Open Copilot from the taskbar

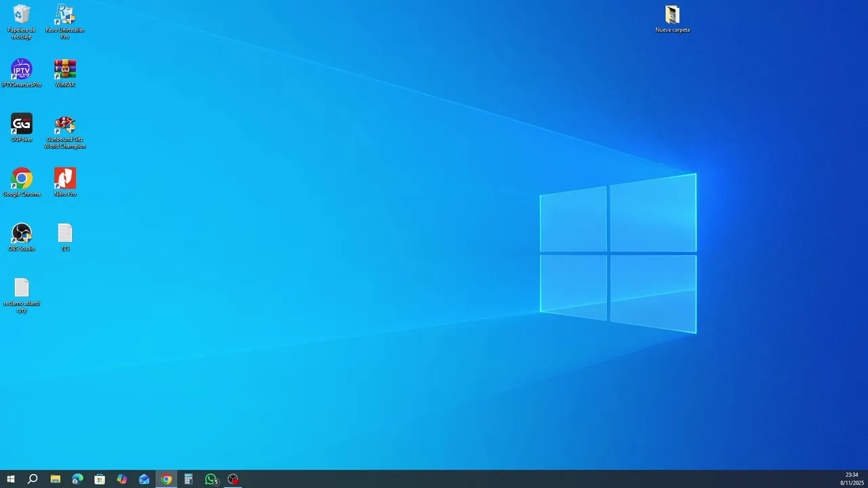click(x=122, y=479)
